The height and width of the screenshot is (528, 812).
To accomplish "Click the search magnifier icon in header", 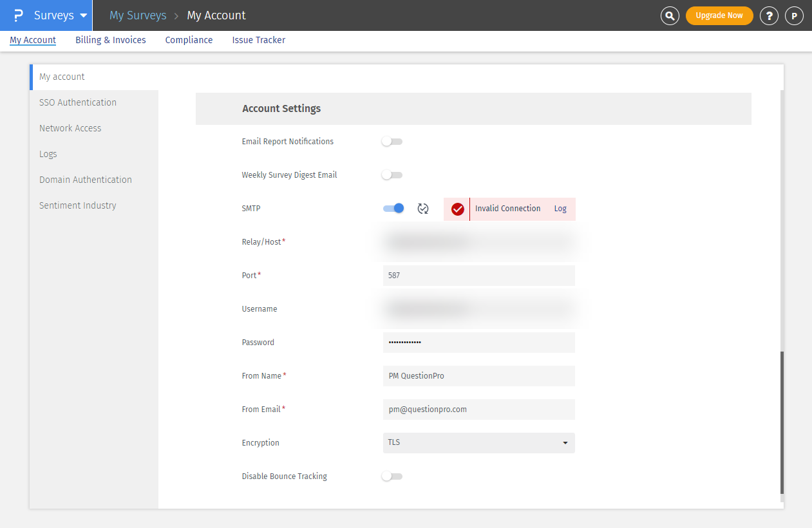I will [x=670, y=15].
